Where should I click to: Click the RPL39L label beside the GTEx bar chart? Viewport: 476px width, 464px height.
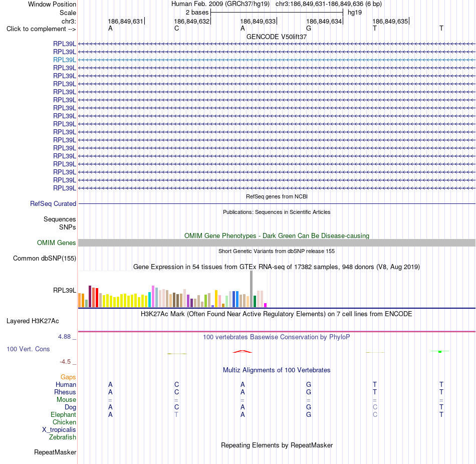pos(64,290)
